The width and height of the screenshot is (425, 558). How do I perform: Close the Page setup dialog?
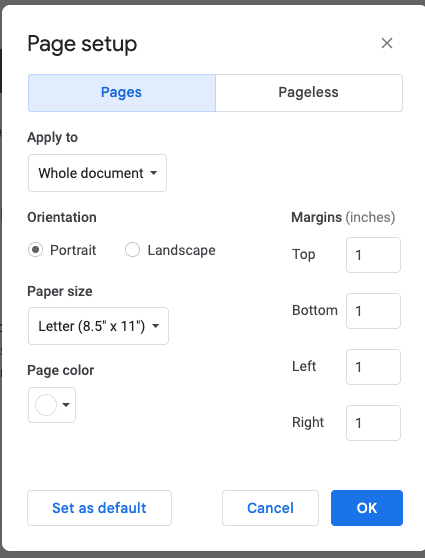pyautogui.click(x=387, y=43)
